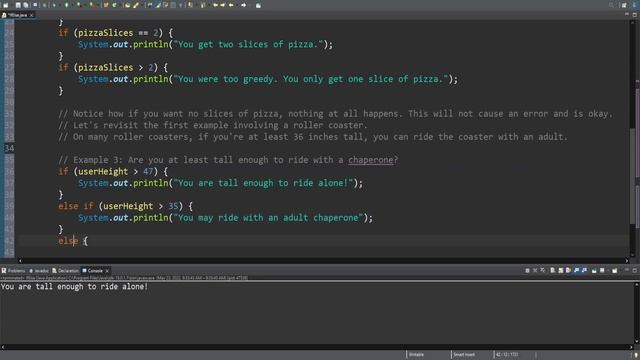Click the terminated launch description line in console
This screenshot has height=360, width=640.
tap(124, 278)
